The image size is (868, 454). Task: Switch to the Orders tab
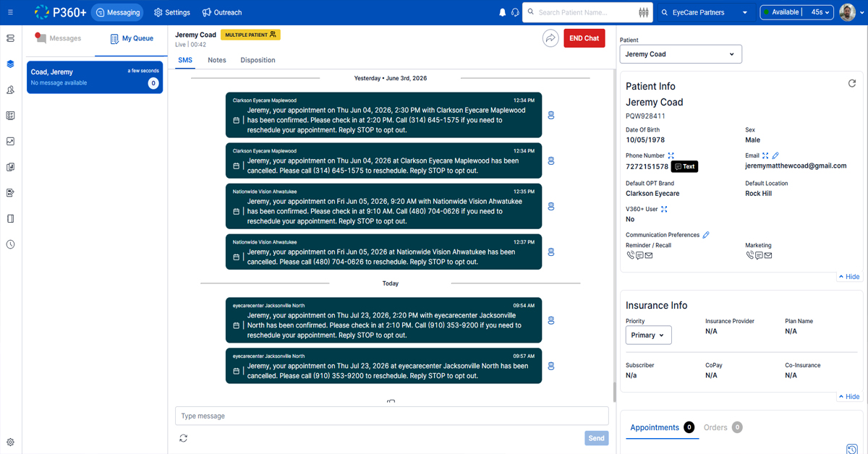click(x=722, y=427)
